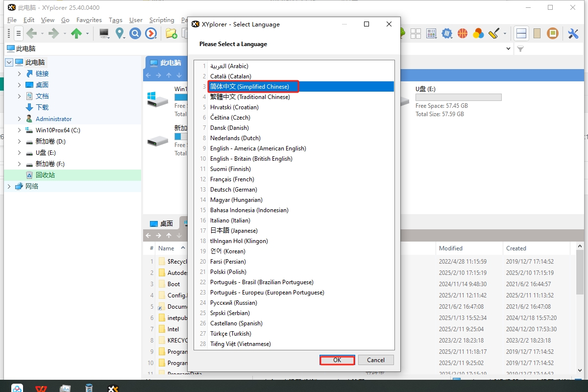This screenshot has width=588, height=392.
Task: Click the blue striped badge toolbar icon
Action: click(447, 33)
